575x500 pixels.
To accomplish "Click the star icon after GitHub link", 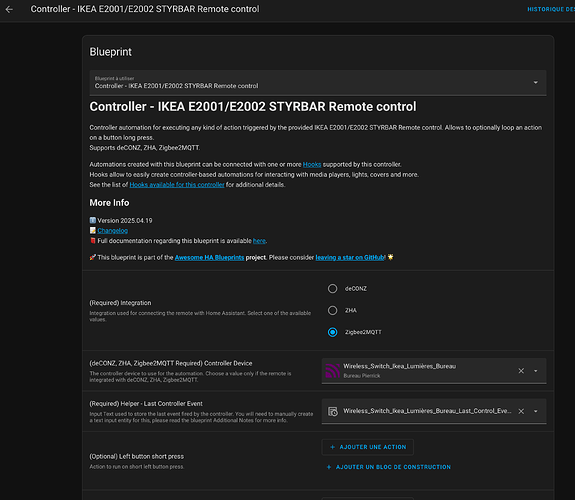I will pyautogui.click(x=390, y=257).
